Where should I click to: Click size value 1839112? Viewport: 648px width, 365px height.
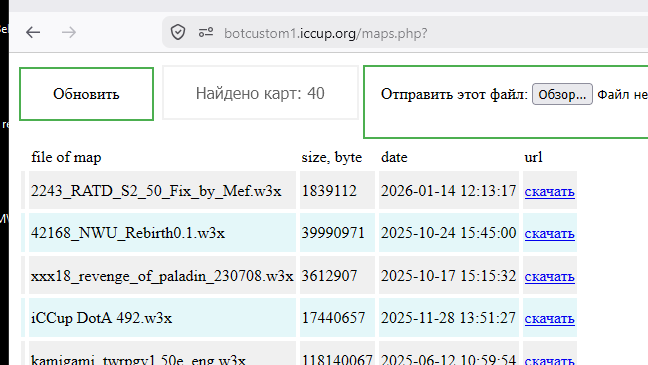[x=329, y=191]
